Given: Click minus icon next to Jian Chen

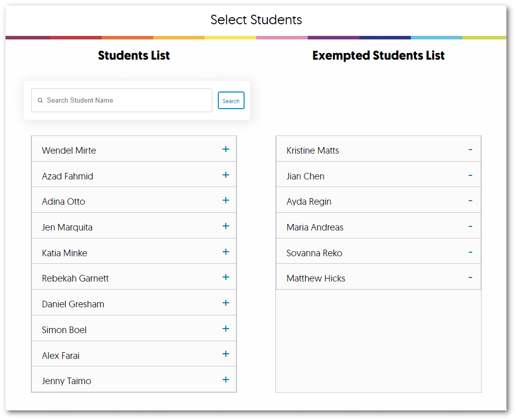Looking at the screenshot, I should click(470, 175).
